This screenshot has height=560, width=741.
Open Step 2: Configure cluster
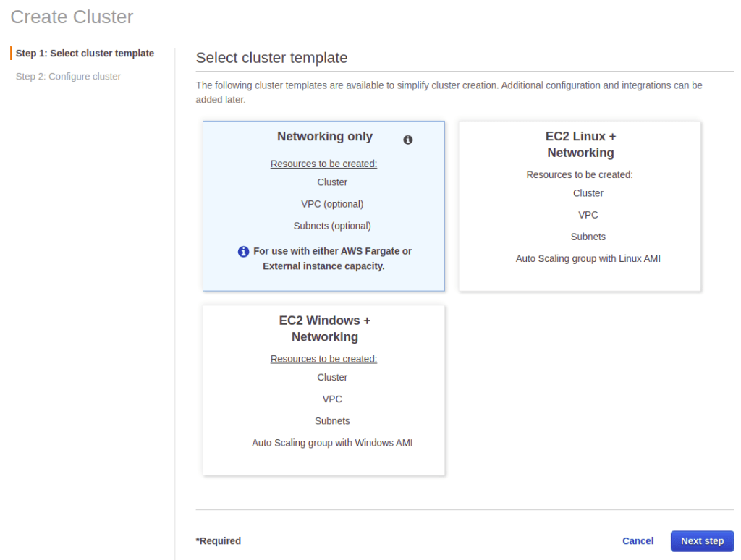click(68, 77)
